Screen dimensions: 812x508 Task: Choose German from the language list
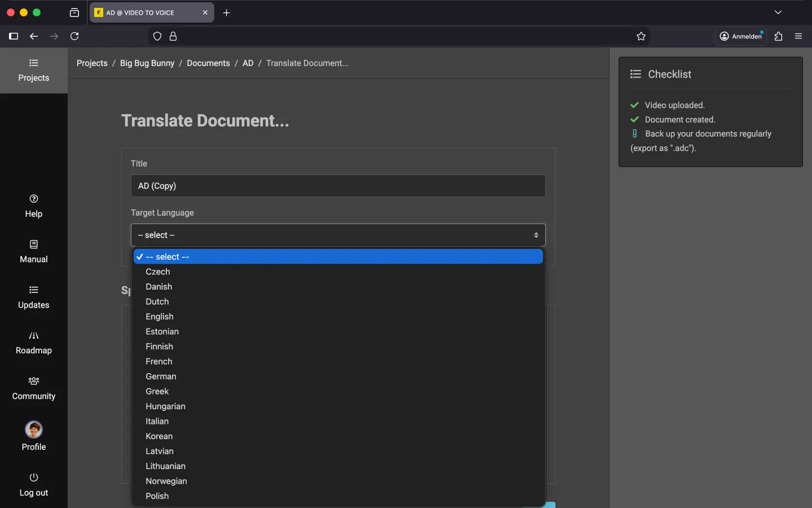pos(161,376)
